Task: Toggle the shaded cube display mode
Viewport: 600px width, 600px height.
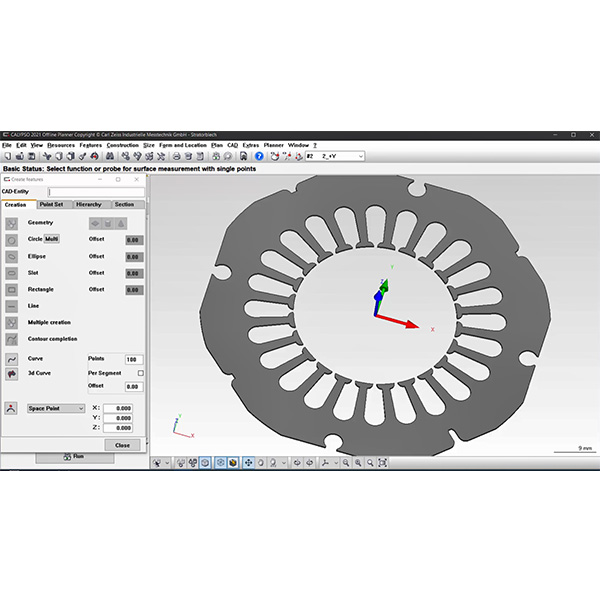Action: 232,463
